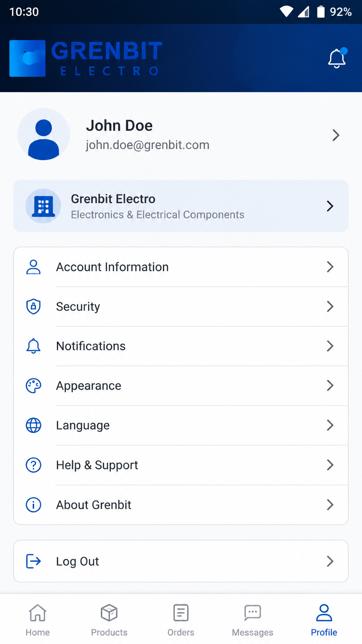Tap the About Grenbit info icon
The image size is (362, 644).
33,505
